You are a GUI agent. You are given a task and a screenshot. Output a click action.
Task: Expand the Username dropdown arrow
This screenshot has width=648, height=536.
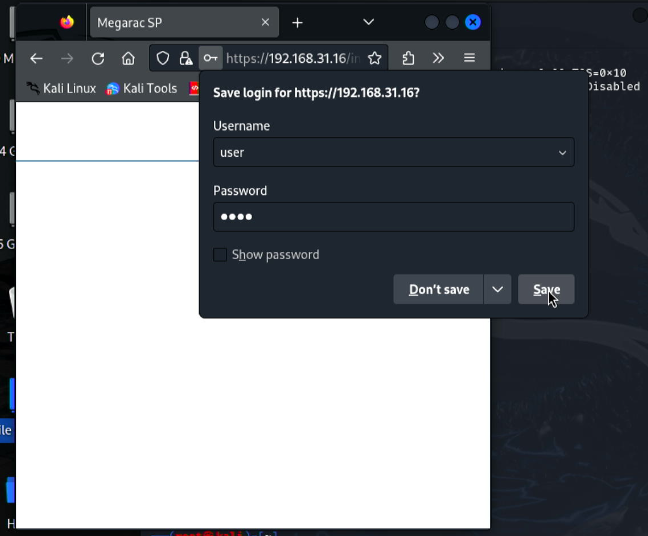[x=562, y=152]
